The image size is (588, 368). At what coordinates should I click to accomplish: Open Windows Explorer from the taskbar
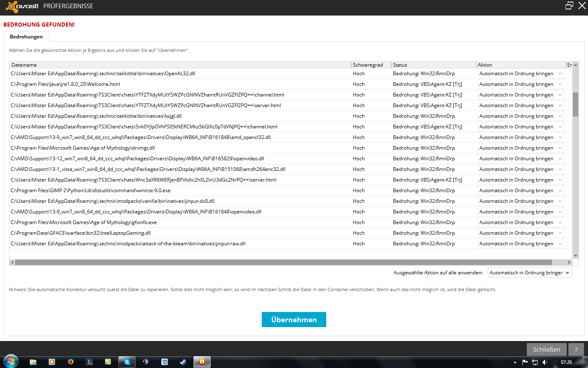click(x=33, y=362)
